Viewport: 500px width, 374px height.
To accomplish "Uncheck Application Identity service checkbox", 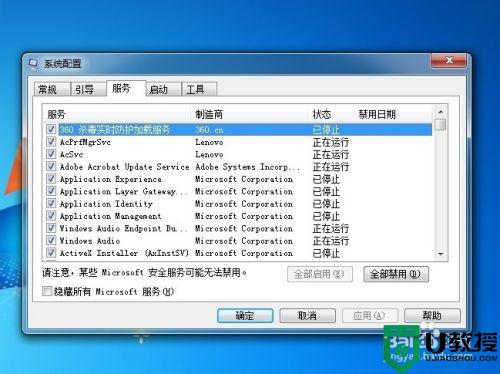I will coord(51,203).
